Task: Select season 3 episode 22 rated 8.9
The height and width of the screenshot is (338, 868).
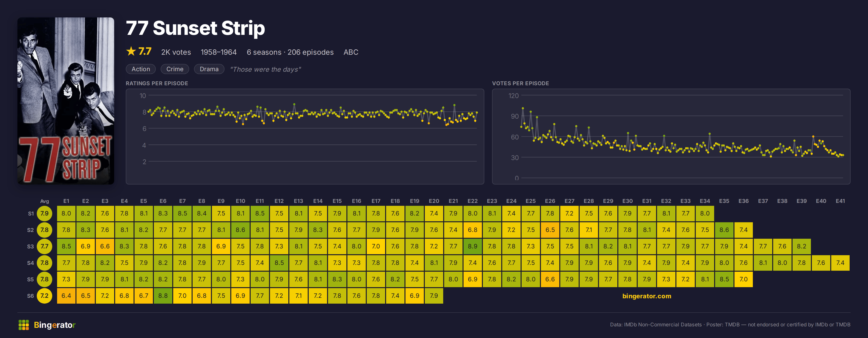Action: (x=472, y=246)
